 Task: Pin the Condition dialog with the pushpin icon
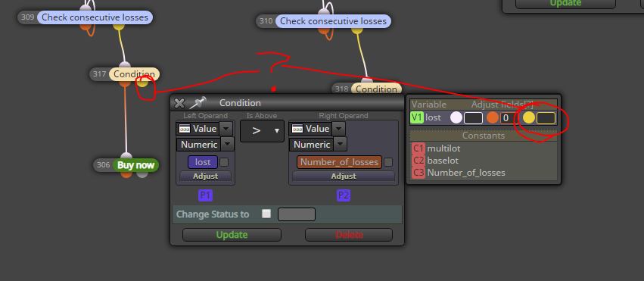199,103
